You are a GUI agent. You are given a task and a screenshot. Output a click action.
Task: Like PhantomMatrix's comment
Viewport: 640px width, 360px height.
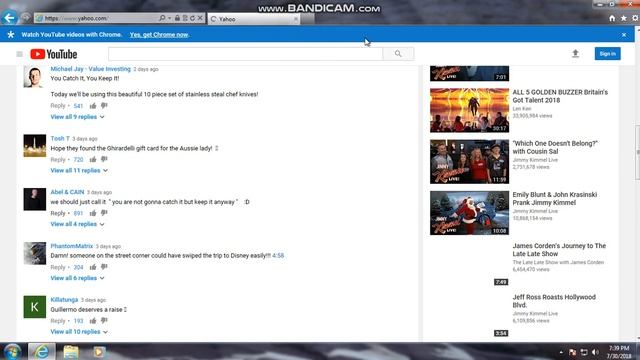coord(93,267)
